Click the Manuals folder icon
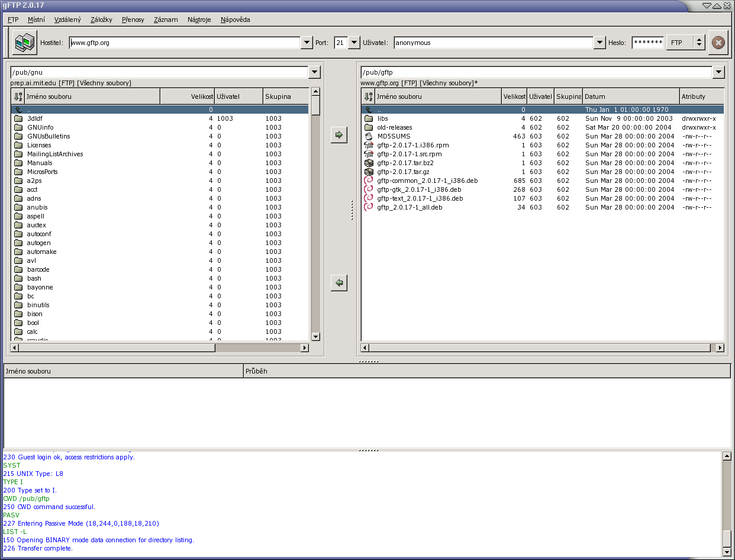This screenshot has height=560, width=735. point(18,163)
